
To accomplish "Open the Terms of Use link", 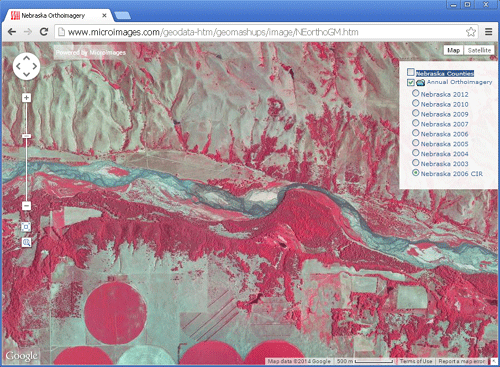I will pyautogui.click(x=416, y=361).
